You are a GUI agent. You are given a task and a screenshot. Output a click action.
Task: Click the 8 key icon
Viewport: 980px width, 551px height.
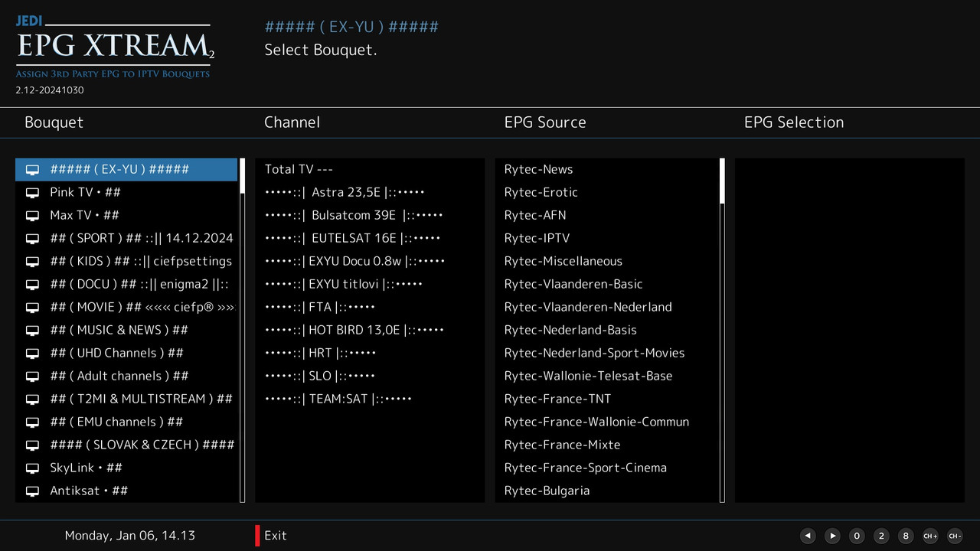pos(906,536)
